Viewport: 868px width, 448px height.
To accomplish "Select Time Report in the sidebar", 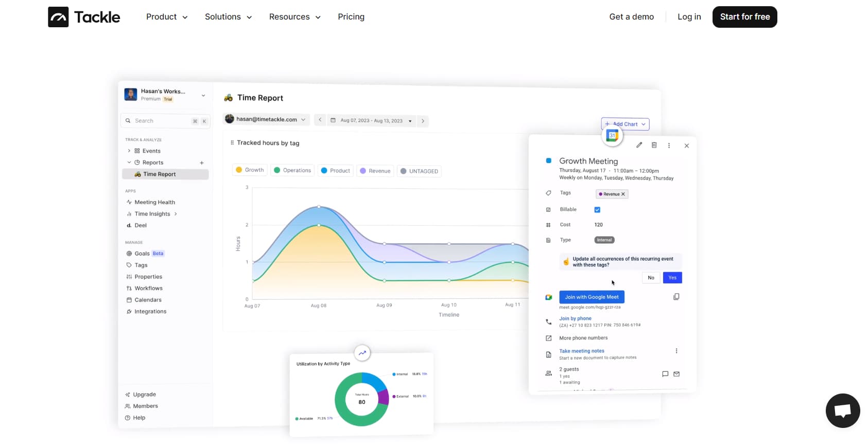I will coord(160,174).
